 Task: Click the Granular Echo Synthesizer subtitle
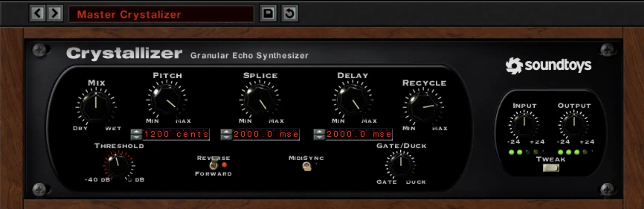click(x=249, y=55)
